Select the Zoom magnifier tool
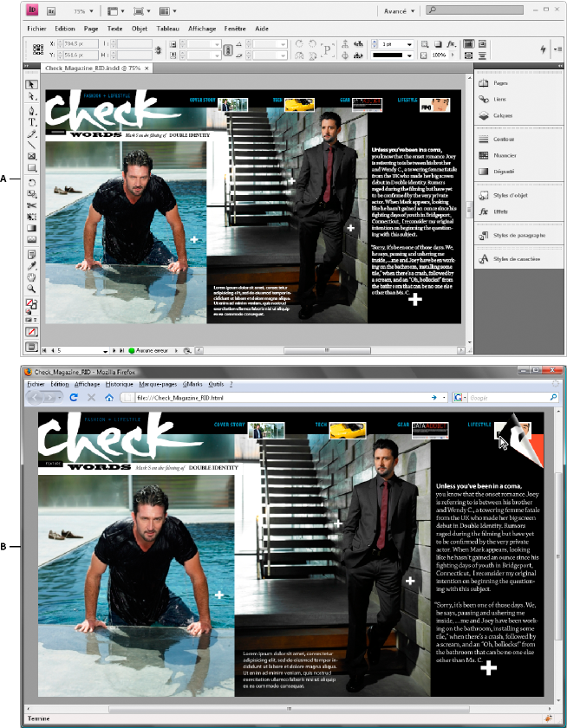This screenshot has height=728, width=567. tap(31, 289)
